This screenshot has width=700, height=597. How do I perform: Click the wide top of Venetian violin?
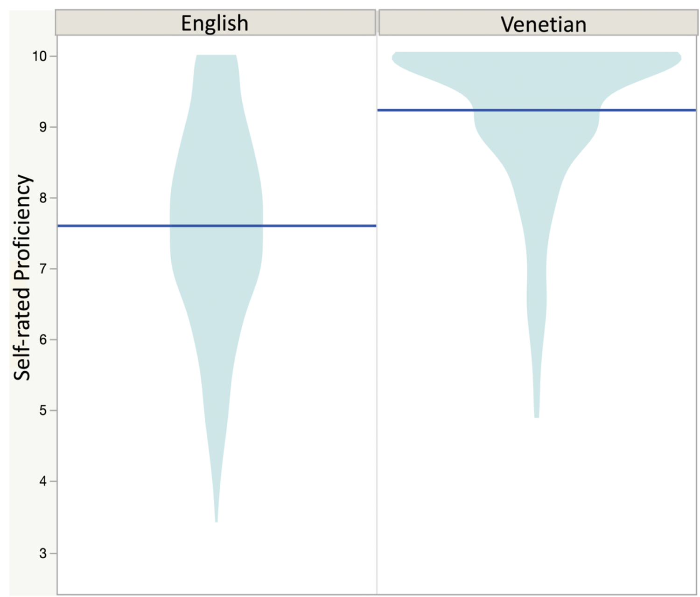tap(537, 63)
